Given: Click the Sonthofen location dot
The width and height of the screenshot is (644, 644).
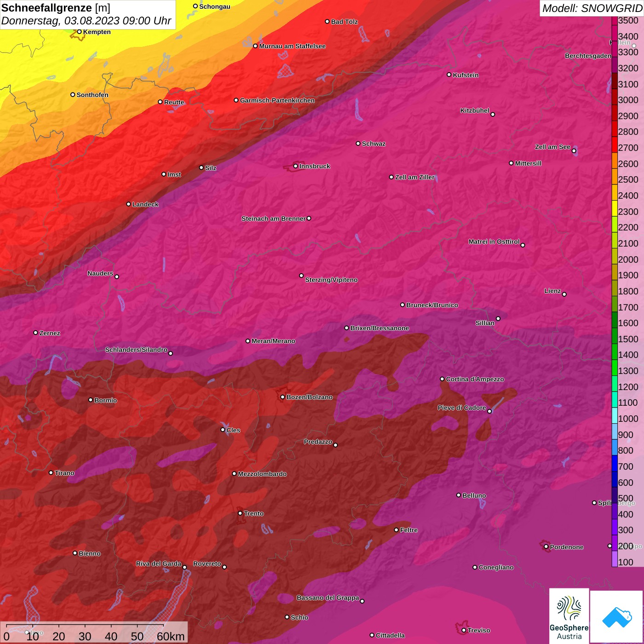Looking at the screenshot, I should 73,94.
